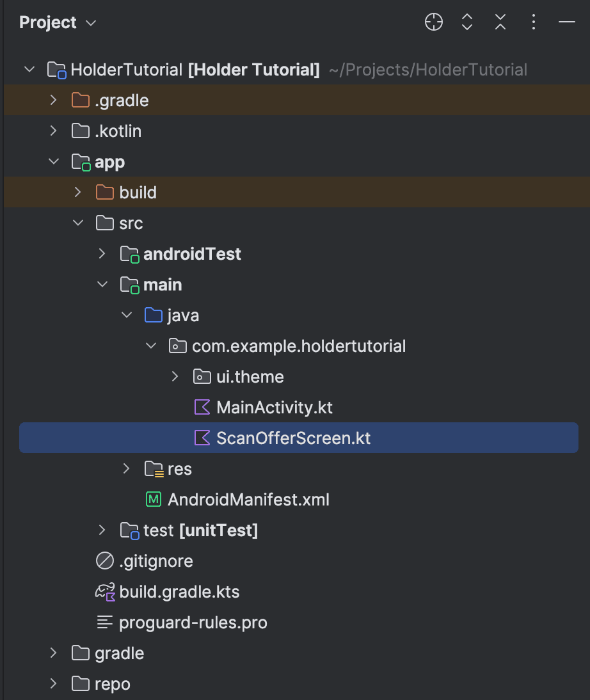Image resolution: width=590 pixels, height=700 pixels.
Task: Expand the repo folder
Action: pyautogui.click(x=54, y=684)
